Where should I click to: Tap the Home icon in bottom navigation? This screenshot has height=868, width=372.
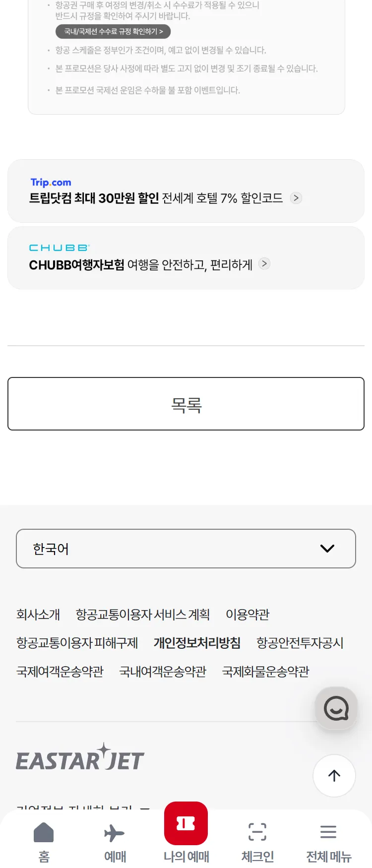44,833
